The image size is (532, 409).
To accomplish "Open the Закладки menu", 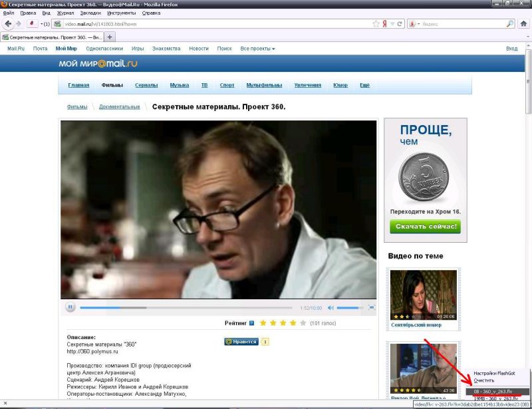I will pos(90,13).
